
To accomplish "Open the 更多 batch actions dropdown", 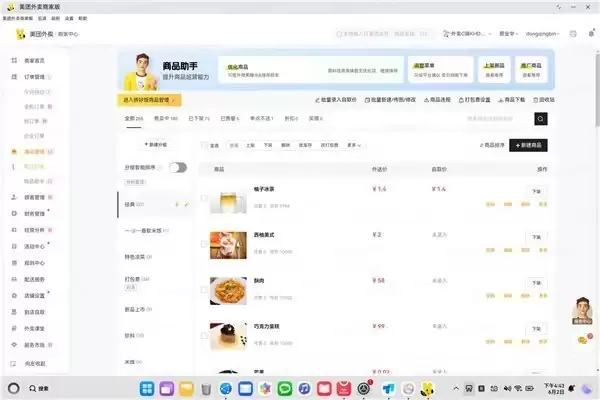I will (x=354, y=145).
